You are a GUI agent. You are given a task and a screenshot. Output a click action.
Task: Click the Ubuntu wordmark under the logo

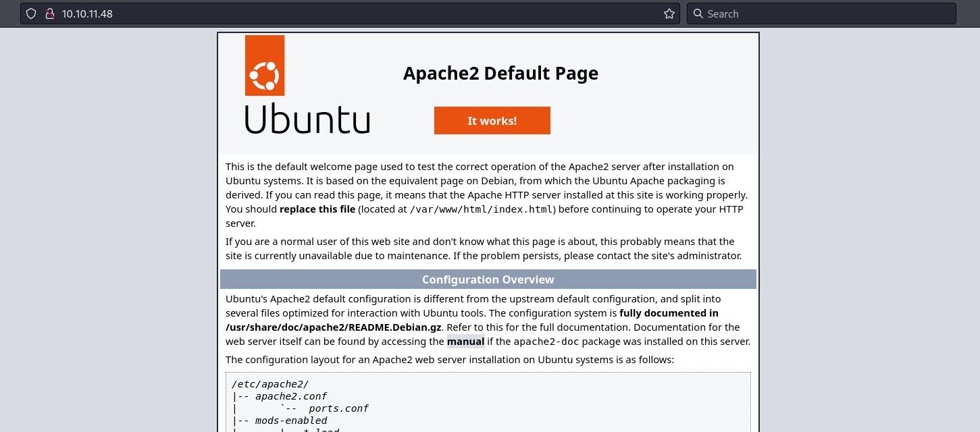(x=307, y=119)
